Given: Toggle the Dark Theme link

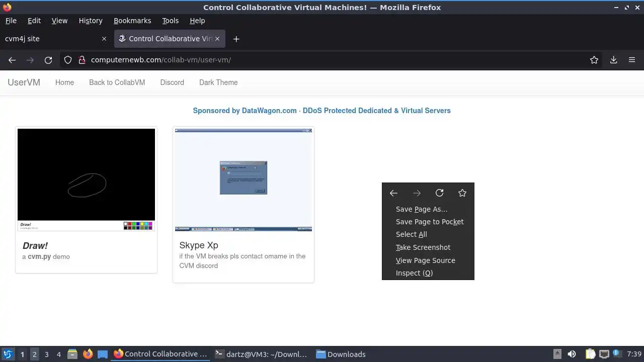Looking at the screenshot, I should (218, 82).
